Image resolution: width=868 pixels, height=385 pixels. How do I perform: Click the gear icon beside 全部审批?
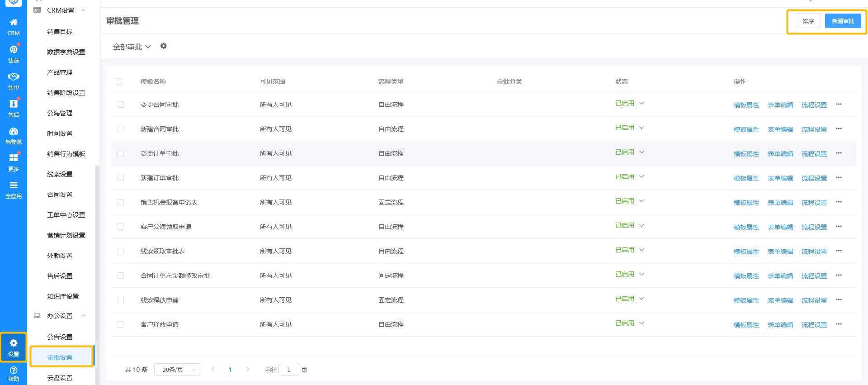coord(164,46)
